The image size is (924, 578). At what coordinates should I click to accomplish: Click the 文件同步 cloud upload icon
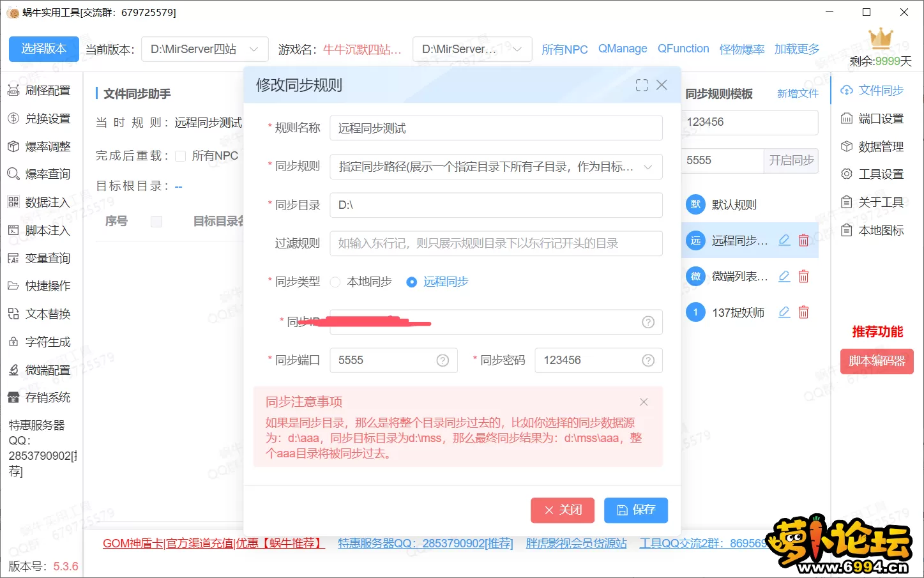coord(847,90)
